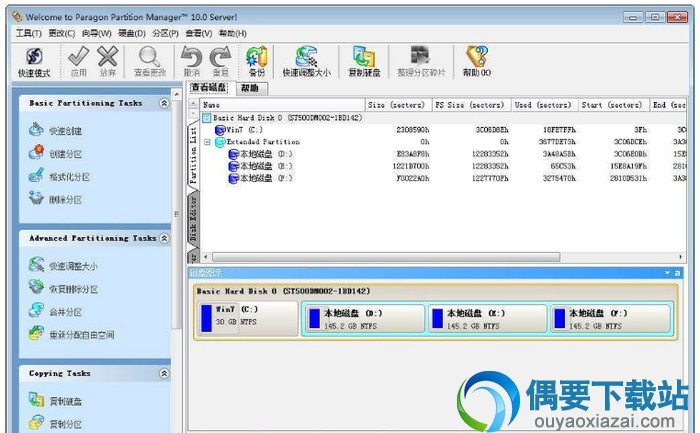Click 本地磁盘 (D:) block in disk map
The image size is (700, 433).
pyautogui.click(x=364, y=318)
